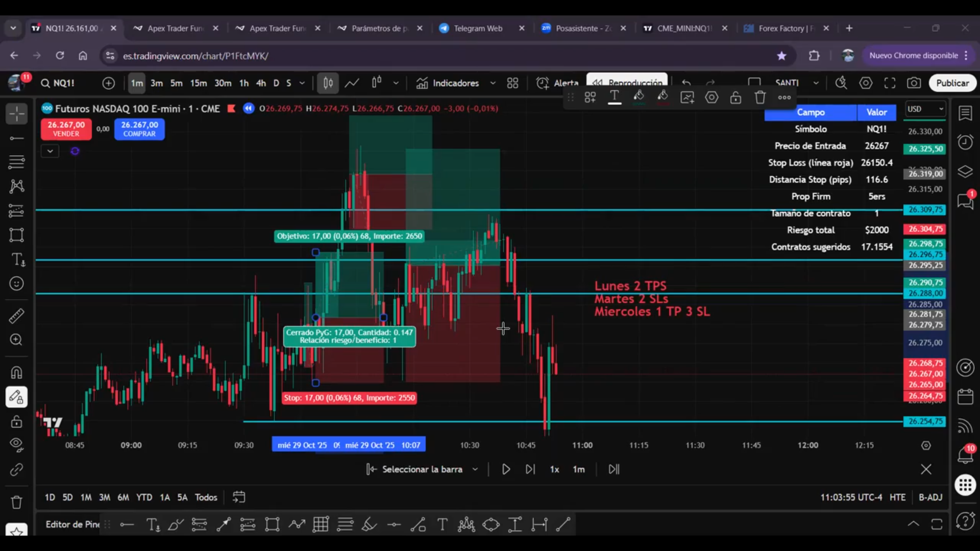
Task: Open the economic calendar panel
Action: coord(965,396)
